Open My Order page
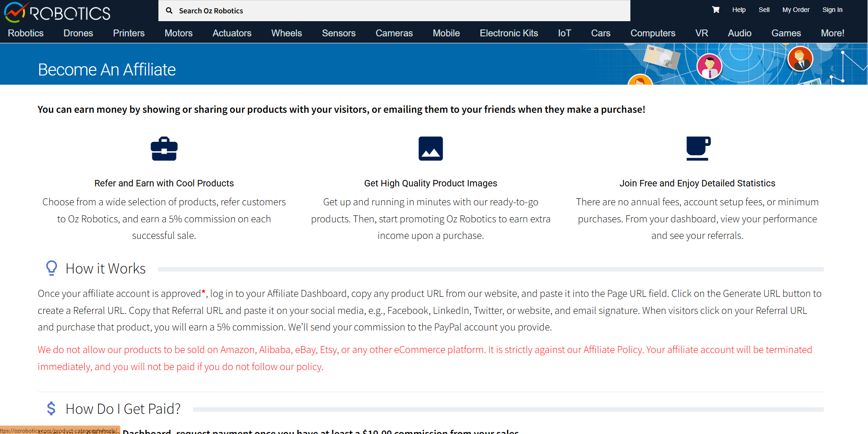868x434 pixels. click(x=796, y=10)
